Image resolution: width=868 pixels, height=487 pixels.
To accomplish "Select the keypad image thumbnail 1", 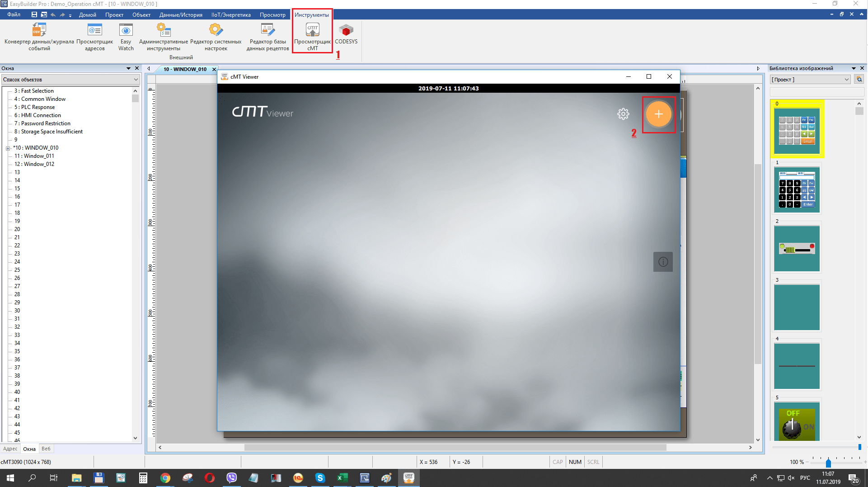I will tap(797, 190).
